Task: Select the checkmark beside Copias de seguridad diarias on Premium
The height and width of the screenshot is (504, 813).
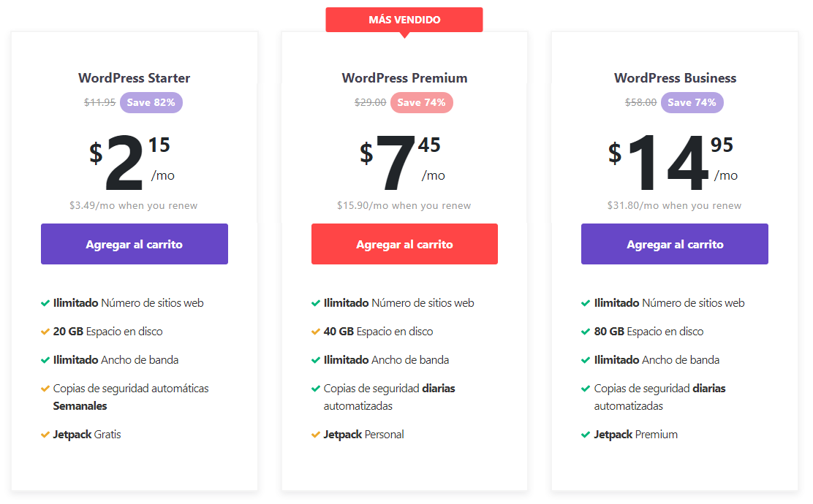Action: [x=314, y=388]
